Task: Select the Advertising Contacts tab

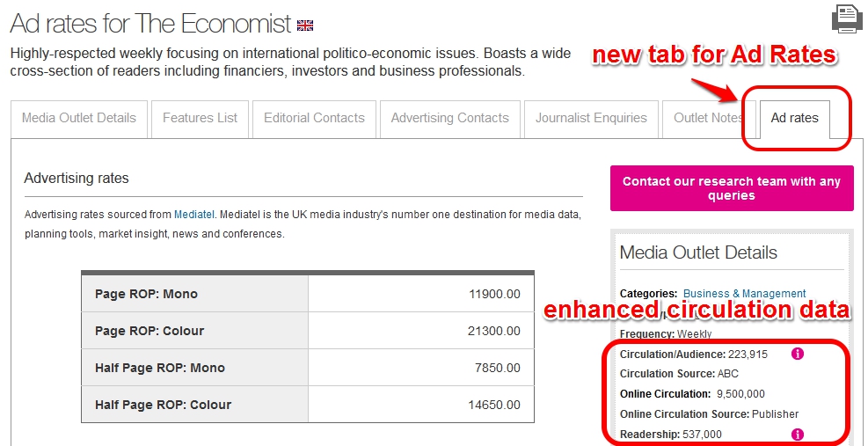Action: click(450, 119)
